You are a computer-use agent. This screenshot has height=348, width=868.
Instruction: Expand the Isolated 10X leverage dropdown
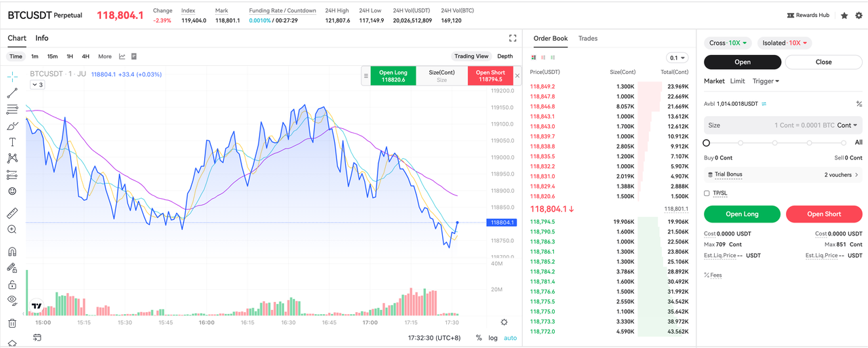785,43
